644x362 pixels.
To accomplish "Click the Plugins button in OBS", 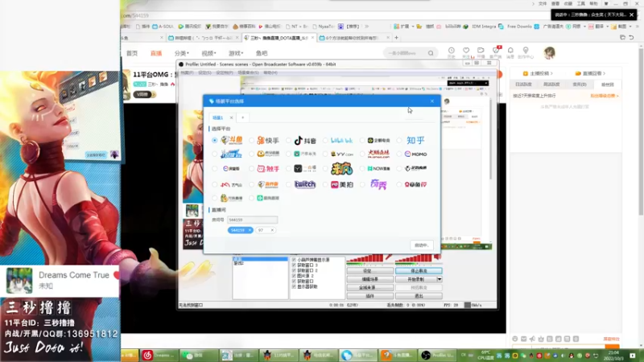I will pyautogui.click(x=369, y=296).
